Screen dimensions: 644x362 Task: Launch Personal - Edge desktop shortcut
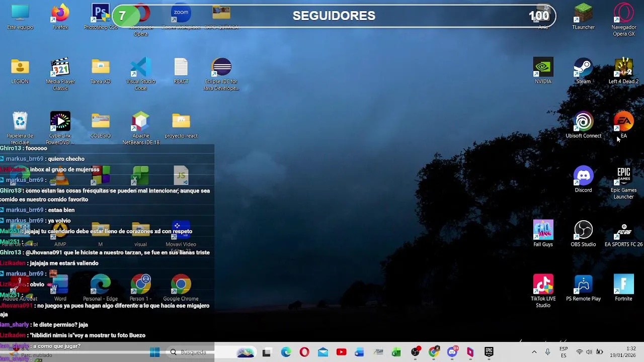coord(101,288)
